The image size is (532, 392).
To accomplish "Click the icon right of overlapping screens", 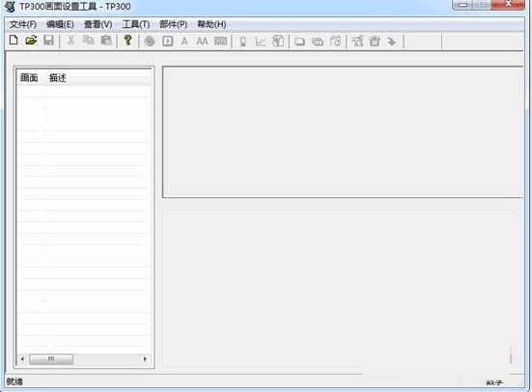I will click(x=335, y=42).
